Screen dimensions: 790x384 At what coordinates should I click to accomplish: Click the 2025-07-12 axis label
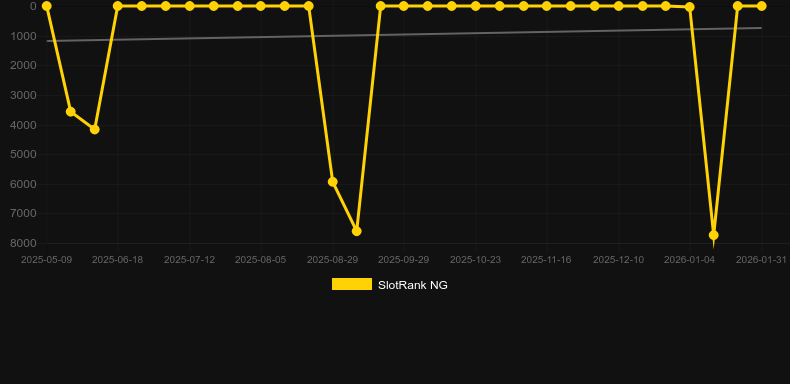[189, 260]
